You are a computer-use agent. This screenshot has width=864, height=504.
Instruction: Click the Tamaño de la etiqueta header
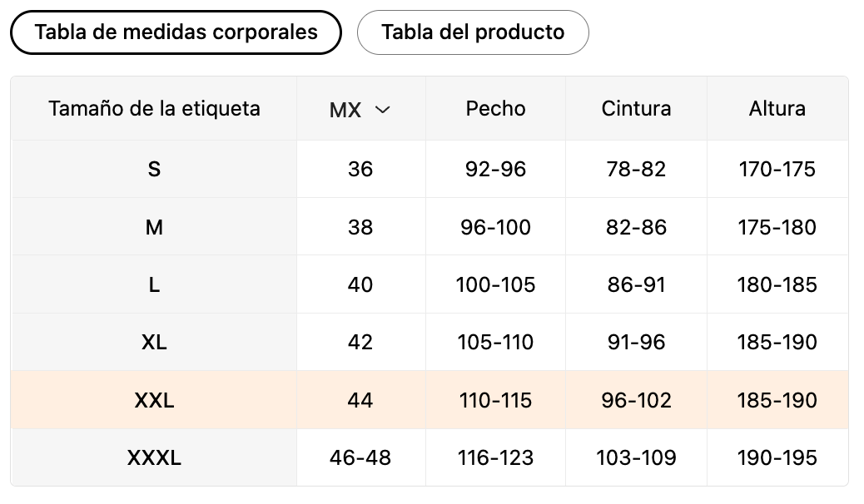(154, 108)
